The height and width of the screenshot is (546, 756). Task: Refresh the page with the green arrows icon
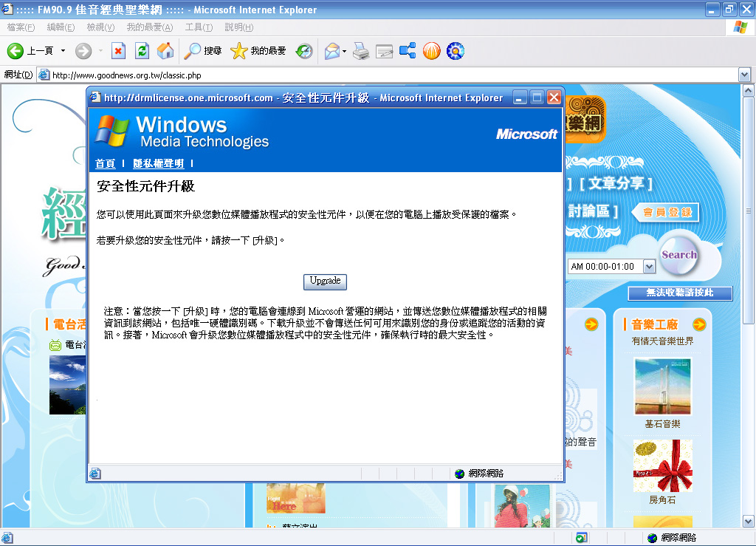[x=142, y=51]
